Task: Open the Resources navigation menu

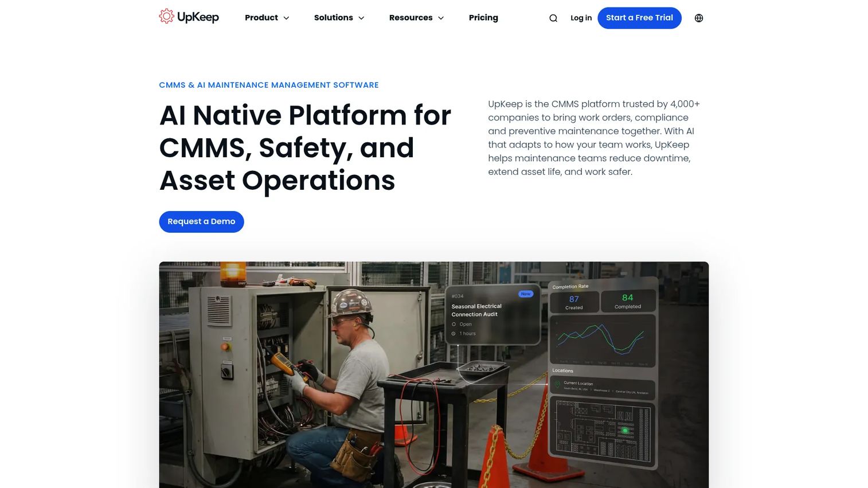Action: (411, 18)
